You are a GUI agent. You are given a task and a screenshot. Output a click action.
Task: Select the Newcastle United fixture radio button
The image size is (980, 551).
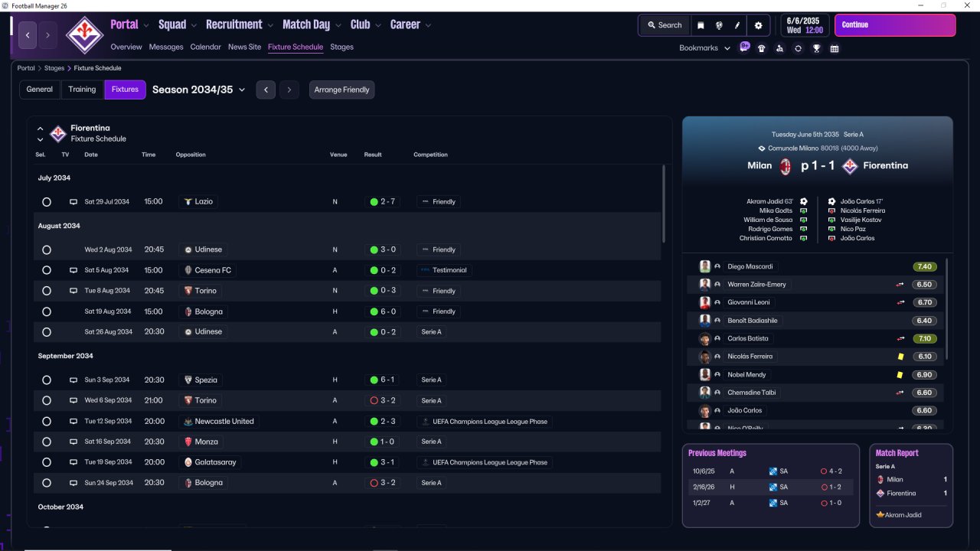click(x=47, y=422)
